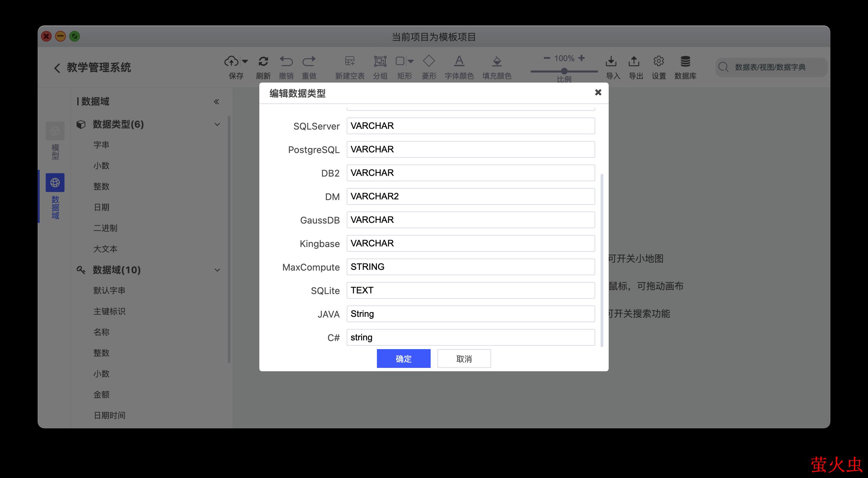Image resolution: width=868 pixels, height=478 pixels.
Task: Open the Database icon in toolbar
Action: (x=685, y=61)
